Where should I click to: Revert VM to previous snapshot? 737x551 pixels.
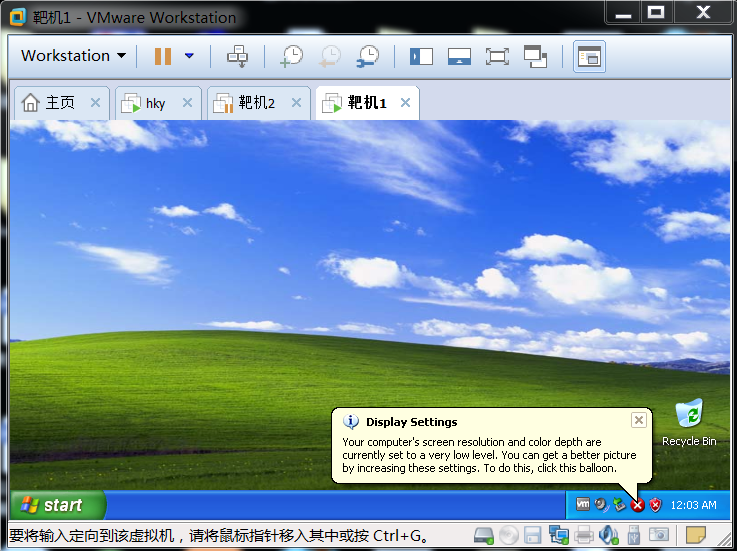coord(330,56)
